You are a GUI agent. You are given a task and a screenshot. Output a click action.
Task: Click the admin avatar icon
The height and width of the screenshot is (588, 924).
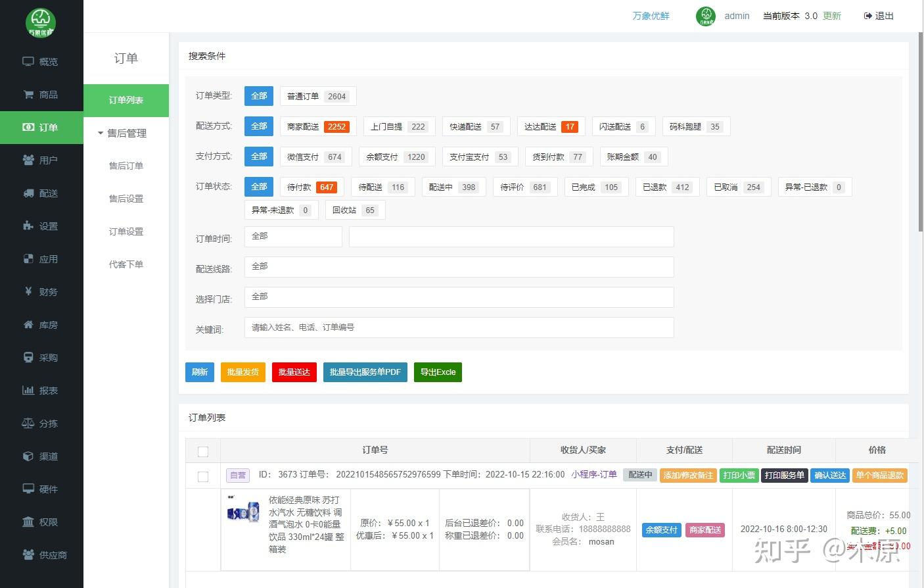(x=706, y=16)
